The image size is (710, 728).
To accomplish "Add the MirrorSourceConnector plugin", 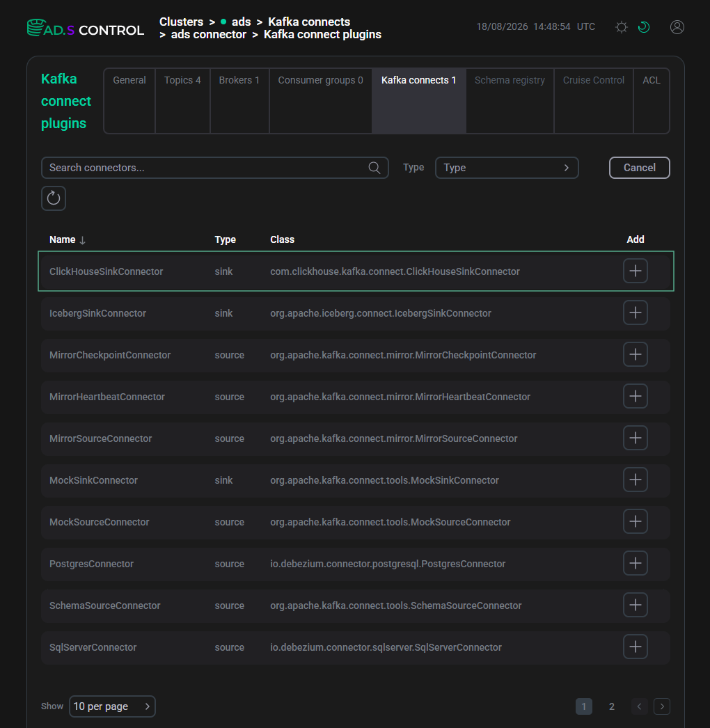I will (636, 438).
